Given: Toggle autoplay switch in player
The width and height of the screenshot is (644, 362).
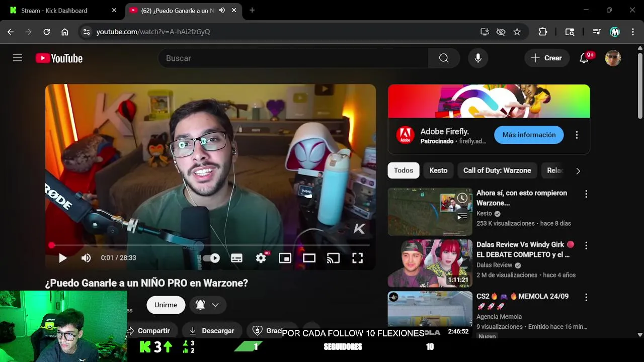Looking at the screenshot, I should pos(211,258).
